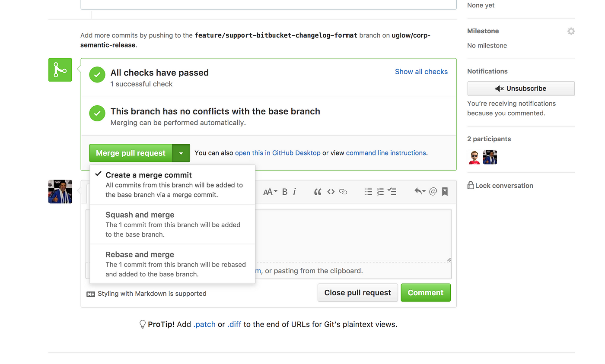
Task: Unsubscribe from notifications
Action: [521, 89]
